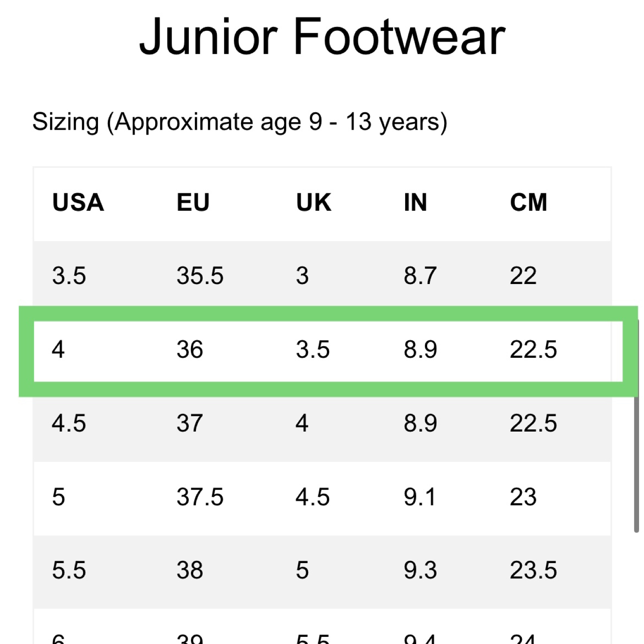The height and width of the screenshot is (644, 644).
Task: Click USA size 3.5 cell
Action: pyautogui.click(x=69, y=275)
